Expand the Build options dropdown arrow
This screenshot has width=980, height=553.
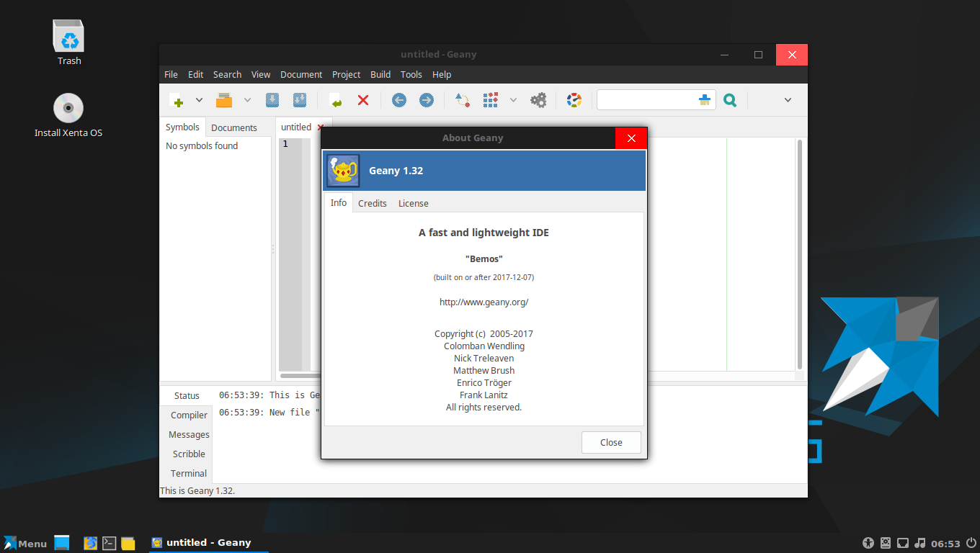(x=513, y=100)
